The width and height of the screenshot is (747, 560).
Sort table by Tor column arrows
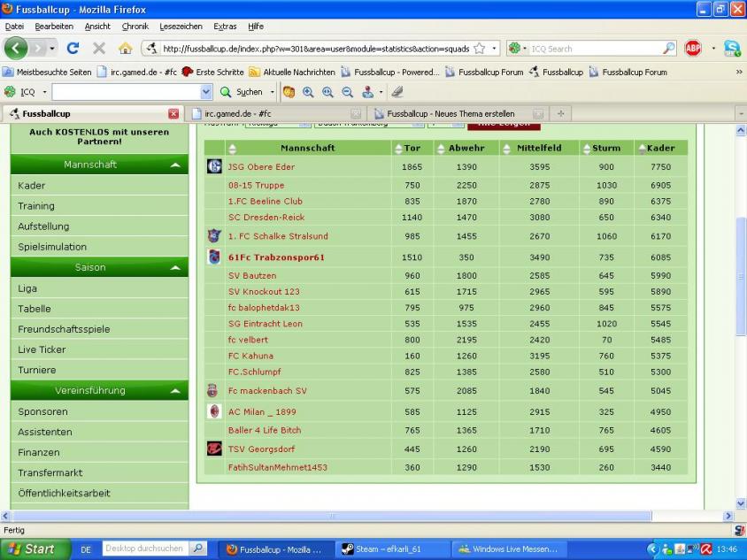click(398, 149)
